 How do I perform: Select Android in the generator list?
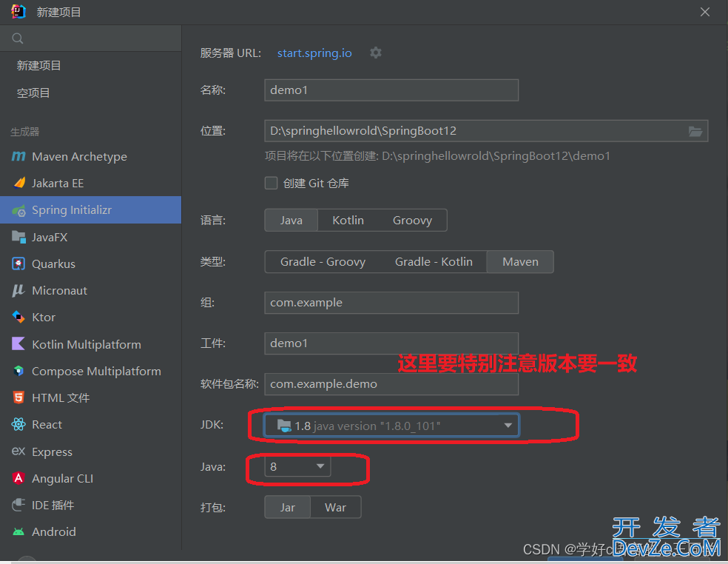click(90, 531)
